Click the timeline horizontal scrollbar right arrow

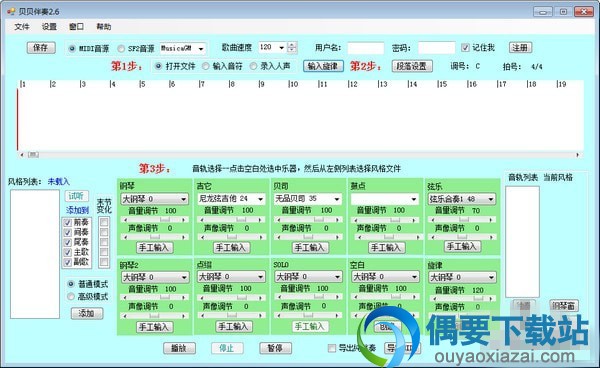point(577,155)
